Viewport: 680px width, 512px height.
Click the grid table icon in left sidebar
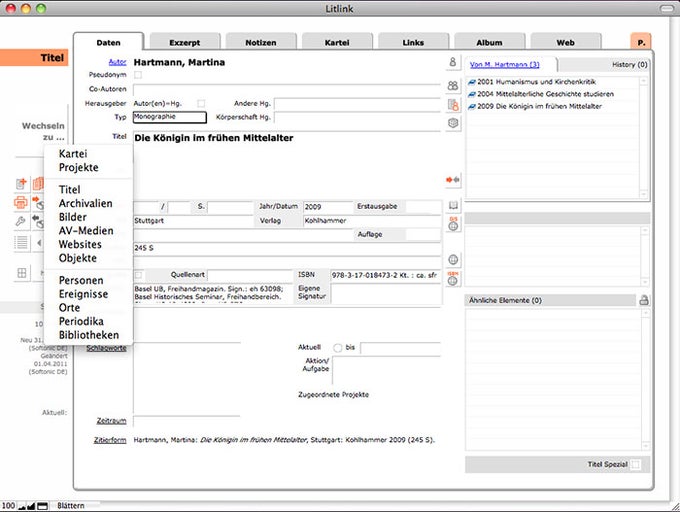click(22, 273)
